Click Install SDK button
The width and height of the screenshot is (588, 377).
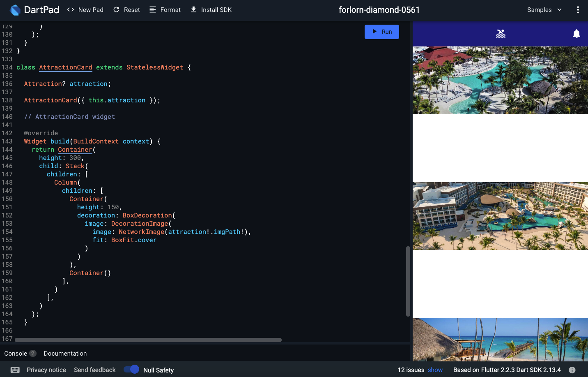(211, 10)
